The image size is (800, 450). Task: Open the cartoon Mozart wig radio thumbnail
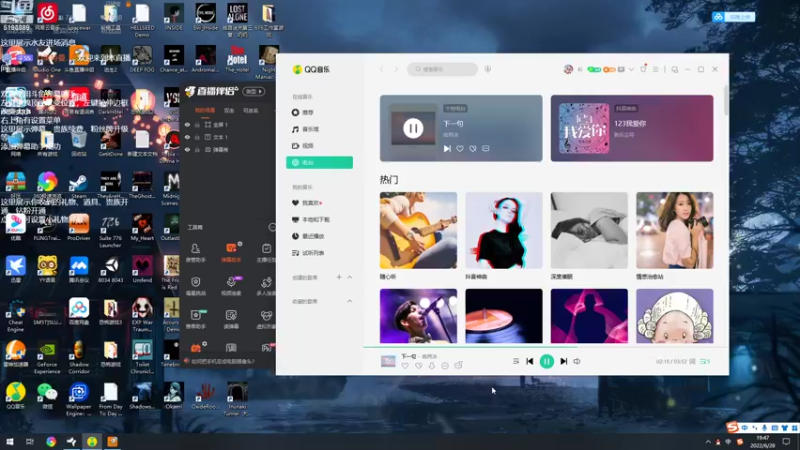coord(674,316)
